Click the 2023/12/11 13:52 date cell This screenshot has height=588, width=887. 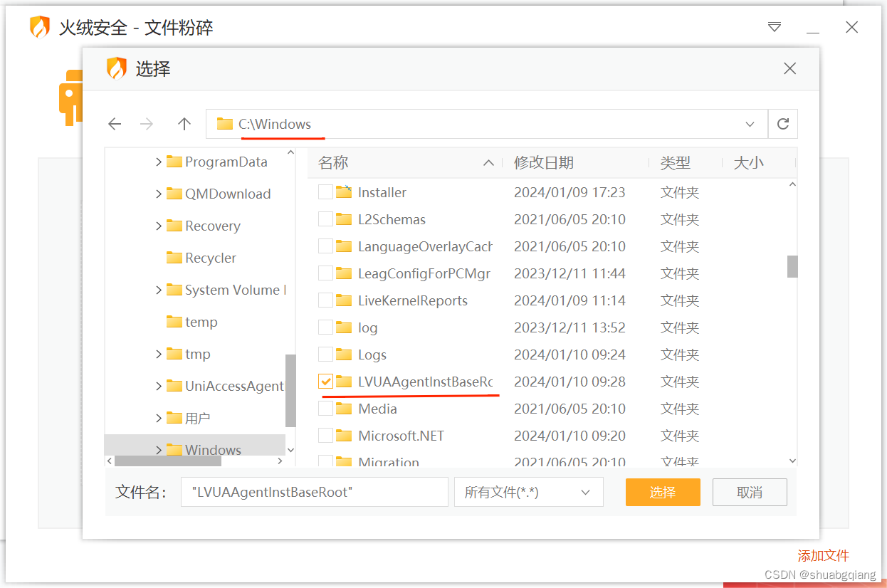click(570, 327)
